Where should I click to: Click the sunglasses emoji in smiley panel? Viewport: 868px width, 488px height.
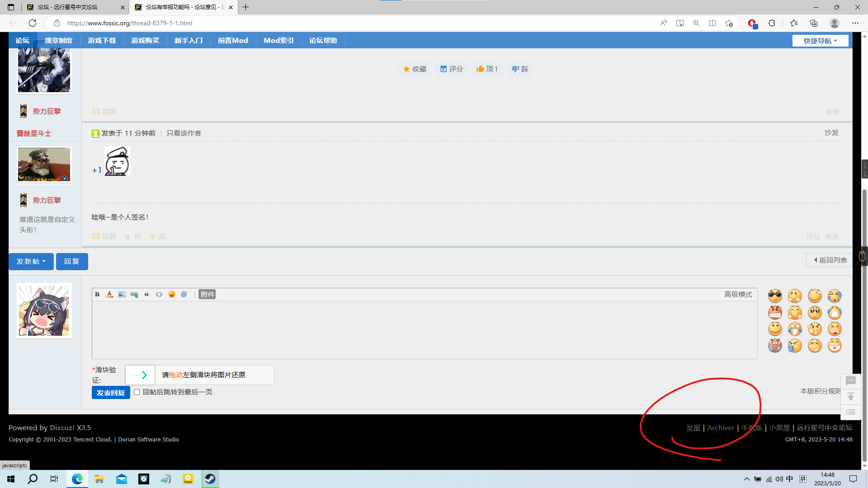point(775,296)
